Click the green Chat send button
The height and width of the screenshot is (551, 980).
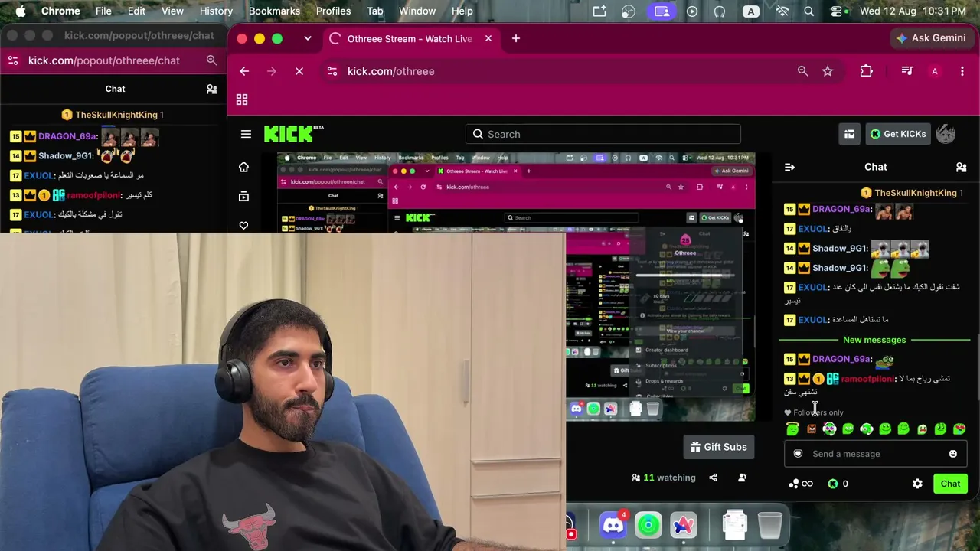pos(950,484)
